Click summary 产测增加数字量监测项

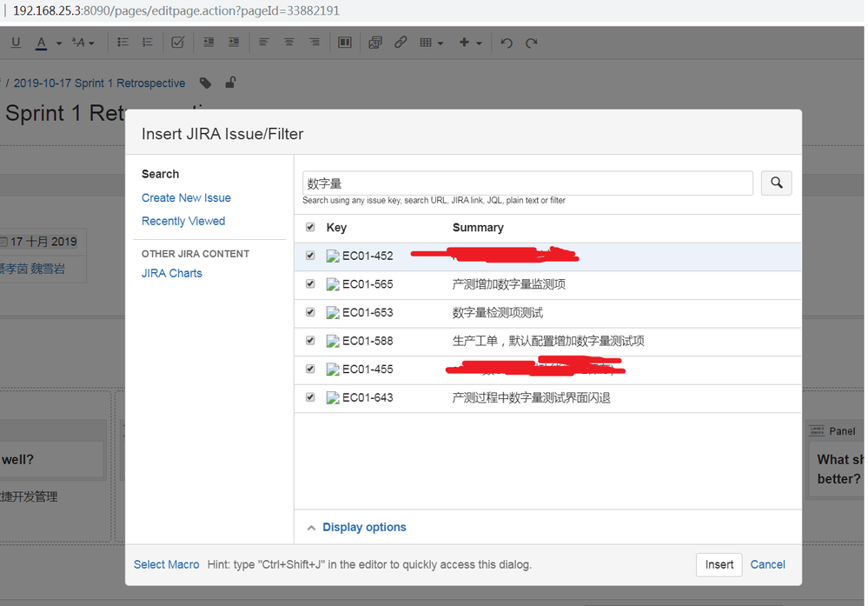pos(509,284)
